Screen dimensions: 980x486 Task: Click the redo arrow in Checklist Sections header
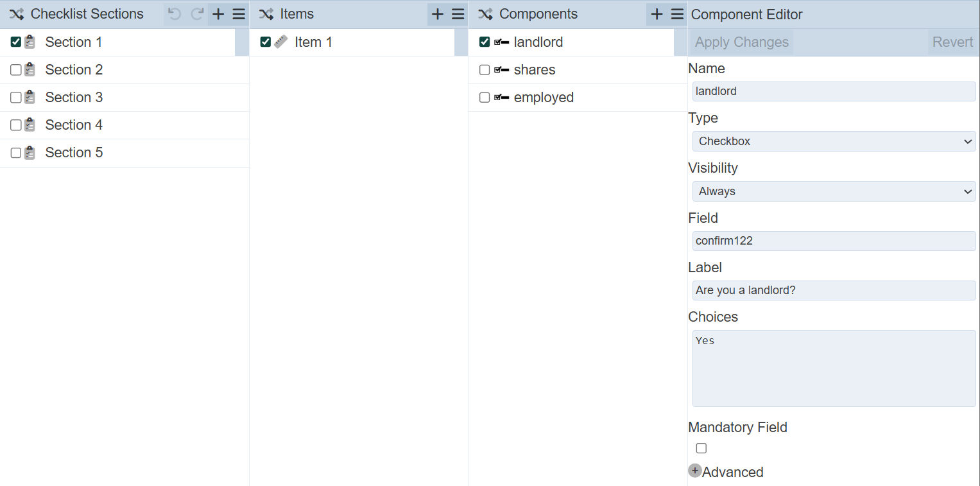point(198,14)
